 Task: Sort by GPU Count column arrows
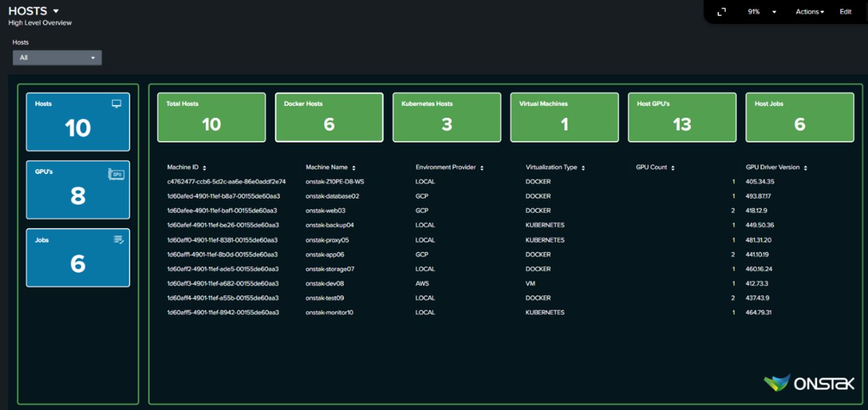point(673,168)
